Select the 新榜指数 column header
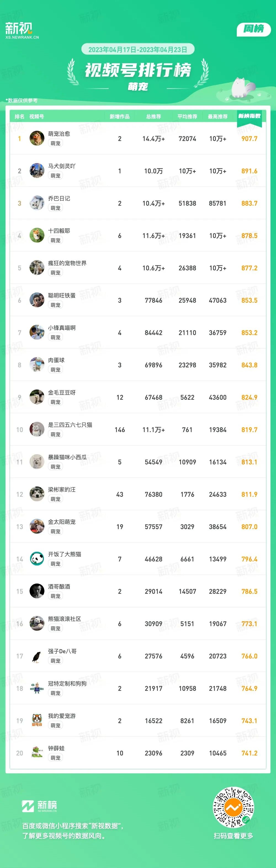Image resolution: width=276 pixels, height=868 pixels. (250, 116)
